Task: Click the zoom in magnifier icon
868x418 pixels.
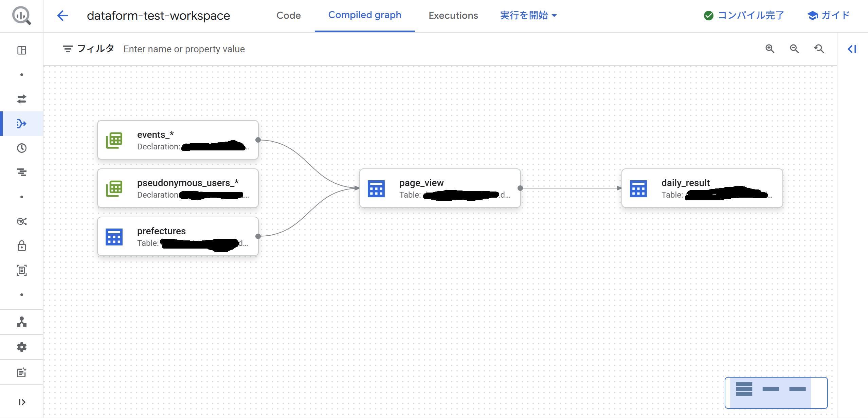Action: coord(770,49)
